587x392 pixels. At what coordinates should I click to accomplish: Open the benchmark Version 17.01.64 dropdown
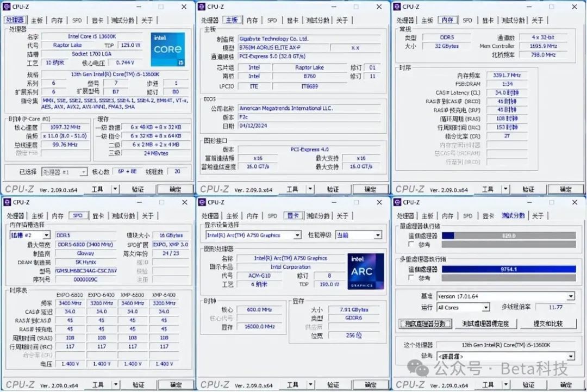pos(506,296)
